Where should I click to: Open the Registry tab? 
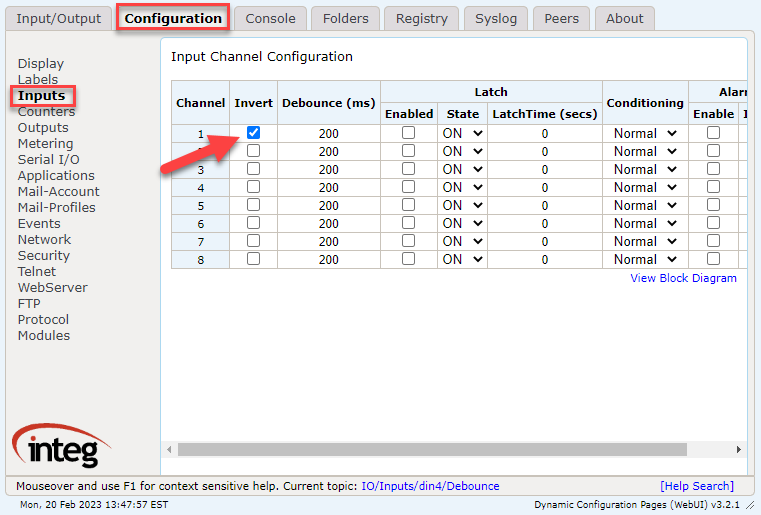point(421,18)
